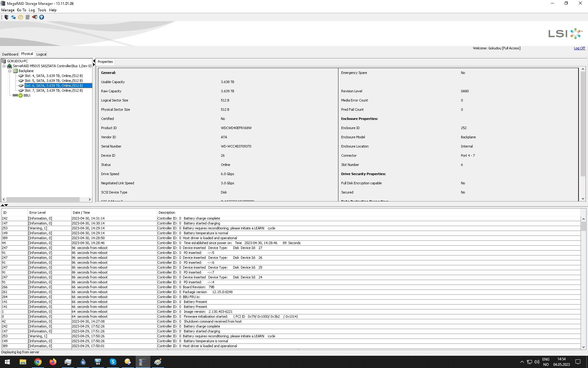The width and height of the screenshot is (588, 368).
Task: Click the Log Off door toolbar icon
Action: pos(35,17)
